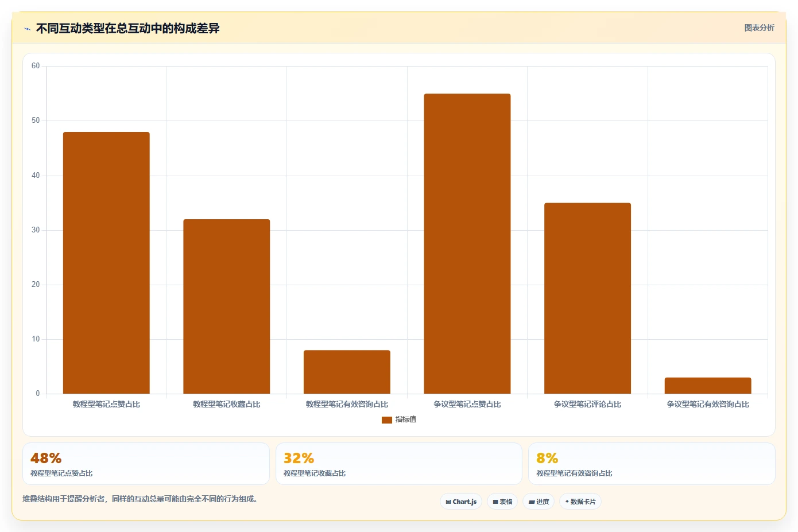Screen dimensions: 798x532
Task: Click the y-axis value 30
Action: click(x=36, y=230)
